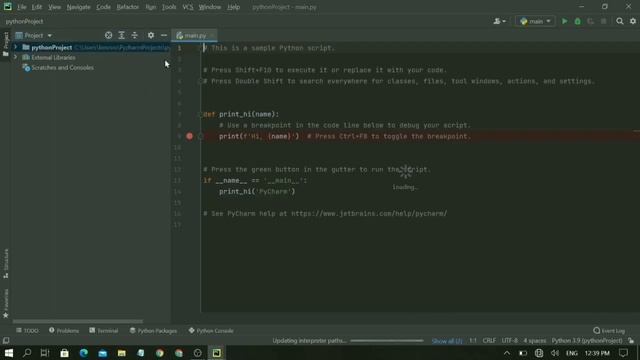
Task: Click the PyCharm icon in the taskbar
Action: click(x=217, y=353)
